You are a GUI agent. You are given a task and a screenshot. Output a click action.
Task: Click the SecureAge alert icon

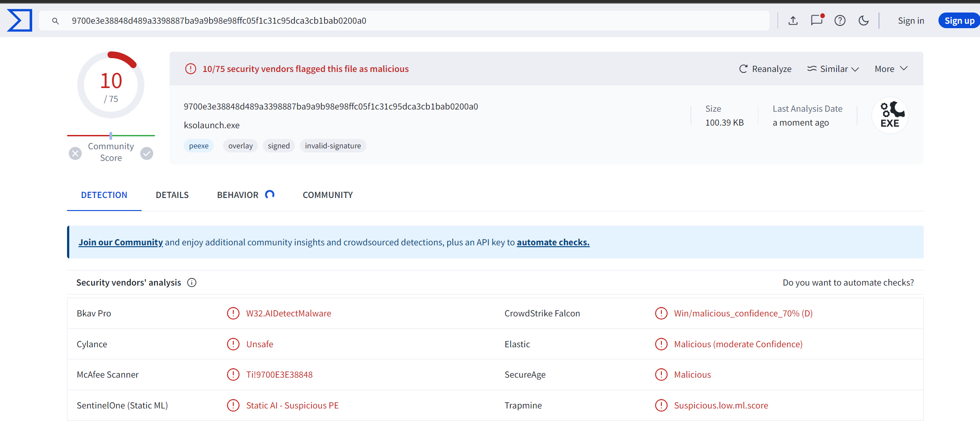(661, 375)
